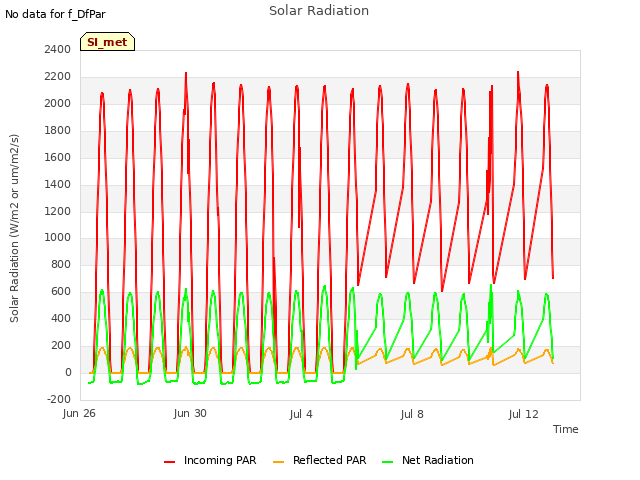Click the 1600 y-axis tick label
This screenshot has height=480, width=640.
58,158
